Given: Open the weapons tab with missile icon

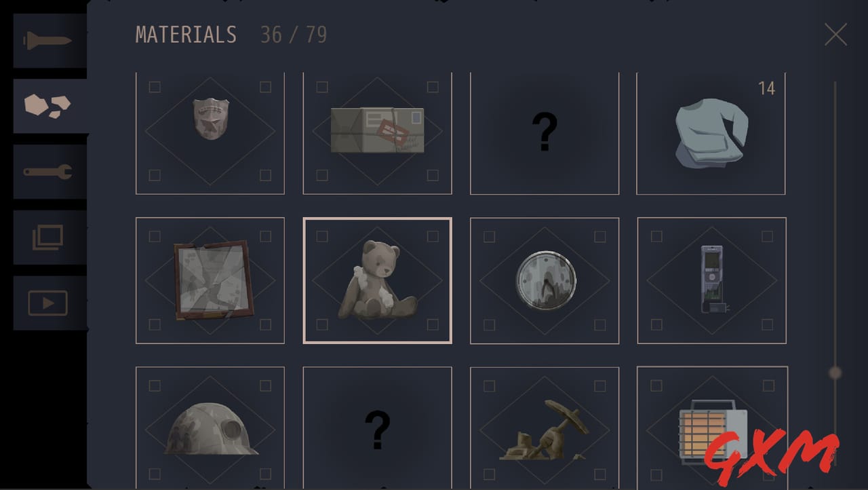Looking at the screenshot, I should point(50,41).
